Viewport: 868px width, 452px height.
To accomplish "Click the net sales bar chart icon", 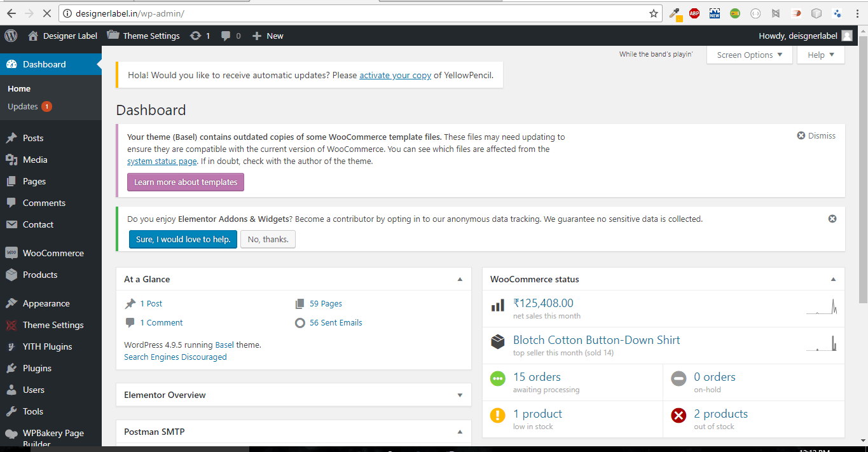I will 497,306.
